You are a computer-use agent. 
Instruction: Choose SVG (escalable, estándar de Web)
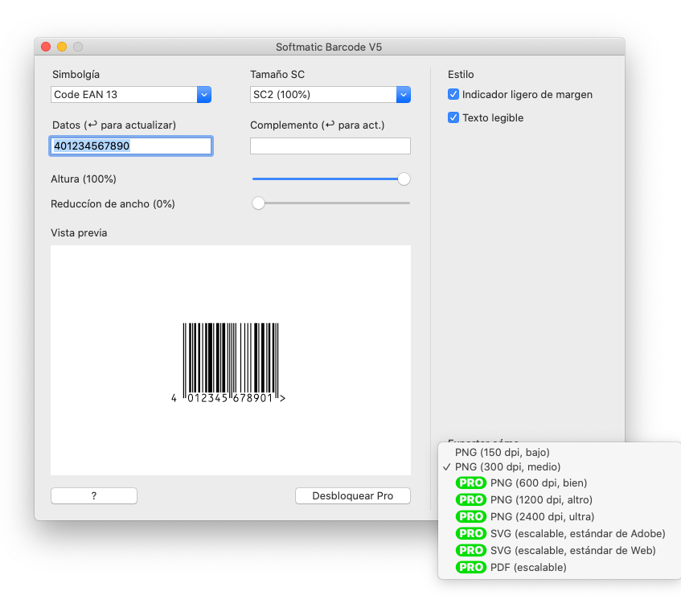tap(572, 551)
